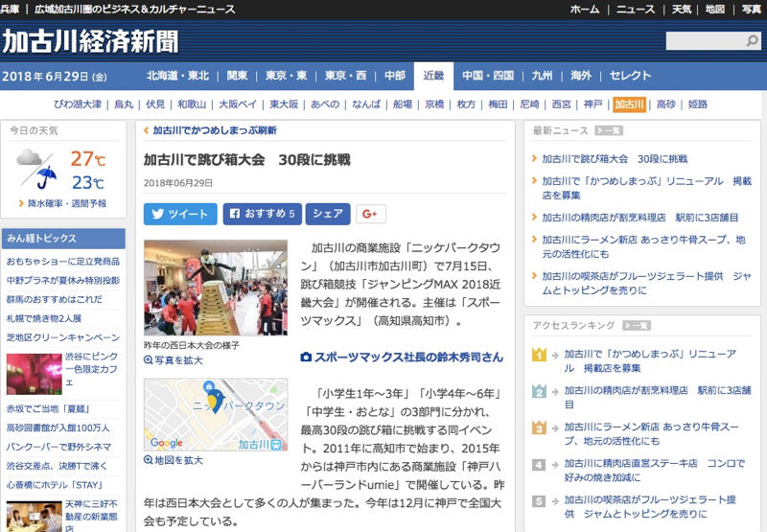Go to 姫路 sub-area link

pos(698,104)
